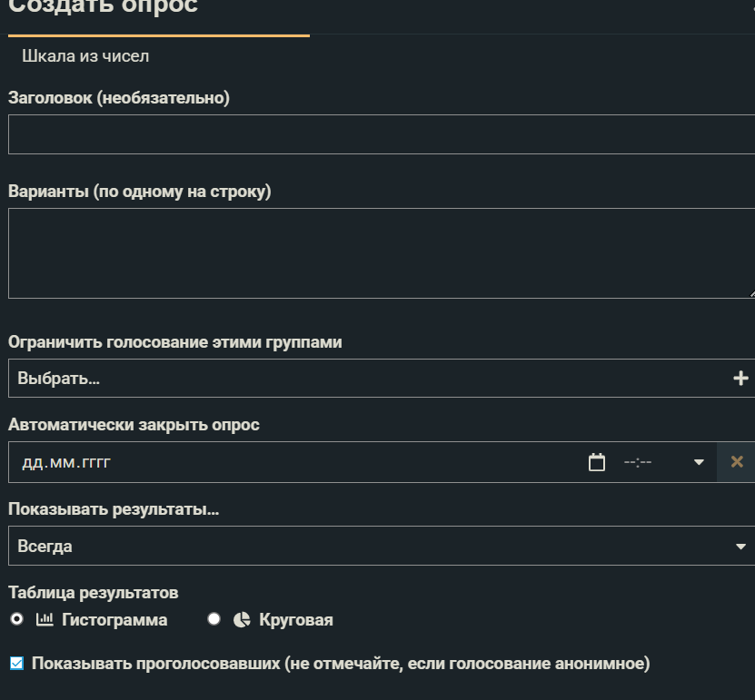Switch to the Шкала из чисел tab
Viewport: 755px width, 700px height.
click(x=85, y=56)
